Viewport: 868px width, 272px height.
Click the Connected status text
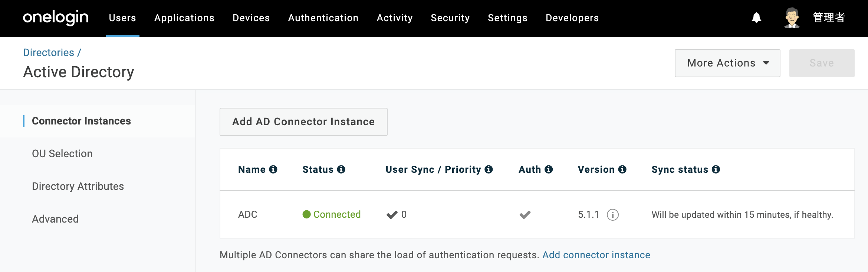click(337, 214)
